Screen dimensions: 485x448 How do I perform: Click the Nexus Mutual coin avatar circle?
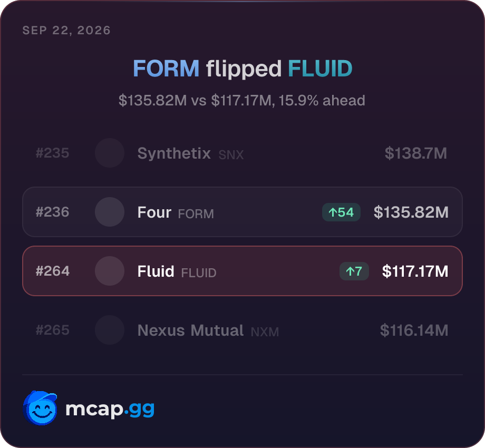(110, 330)
